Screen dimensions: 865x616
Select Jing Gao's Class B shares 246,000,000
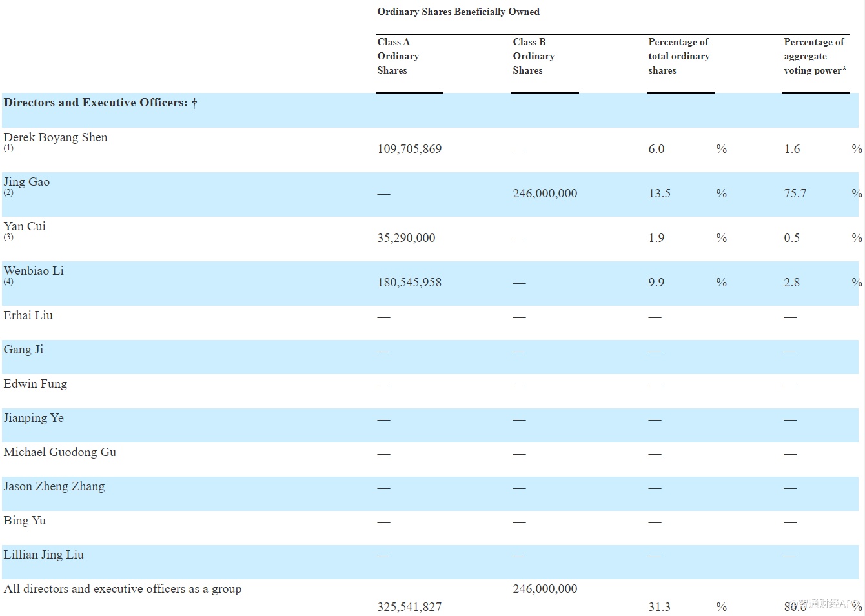[x=545, y=194]
